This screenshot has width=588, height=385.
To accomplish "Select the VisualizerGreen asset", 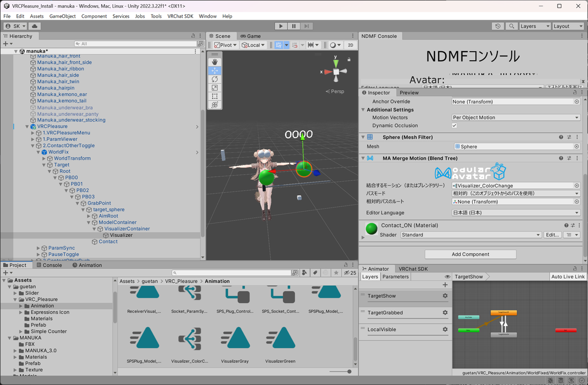I will point(280,345).
